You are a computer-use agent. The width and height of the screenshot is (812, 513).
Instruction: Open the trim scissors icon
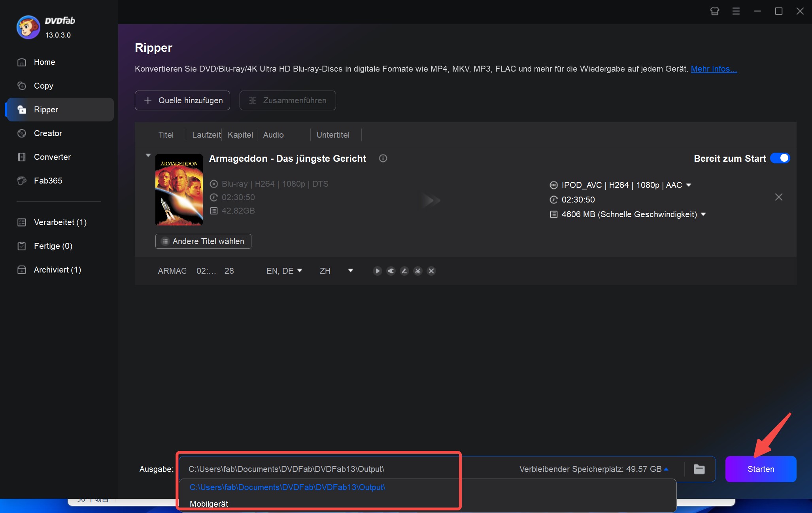click(418, 271)
